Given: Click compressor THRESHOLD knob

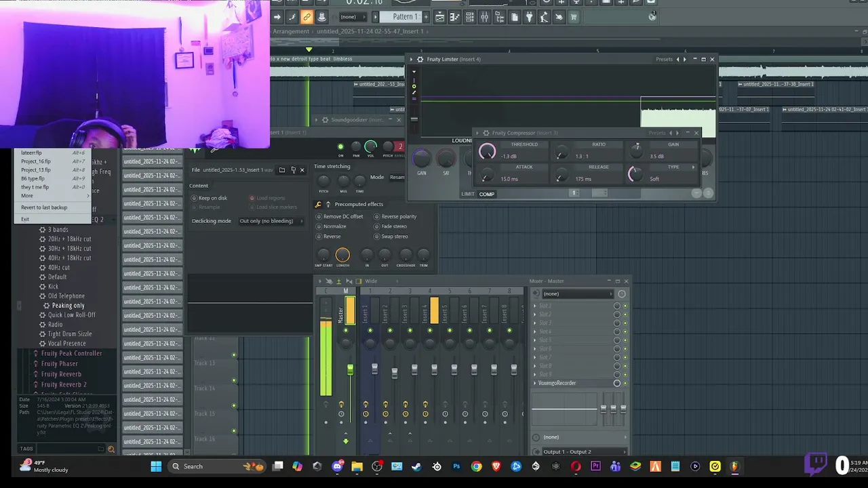Looking at the screenshot, I should click(487, 152).
